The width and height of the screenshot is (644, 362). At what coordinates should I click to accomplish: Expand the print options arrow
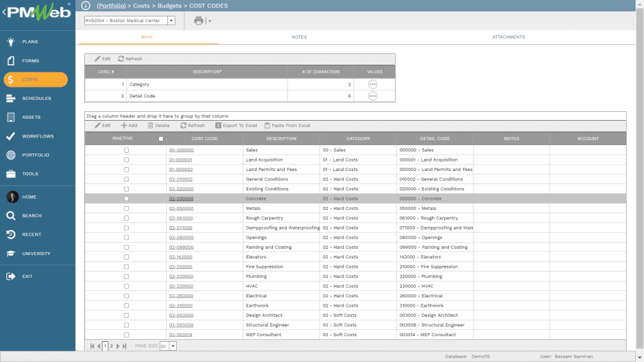coord(209,21)
